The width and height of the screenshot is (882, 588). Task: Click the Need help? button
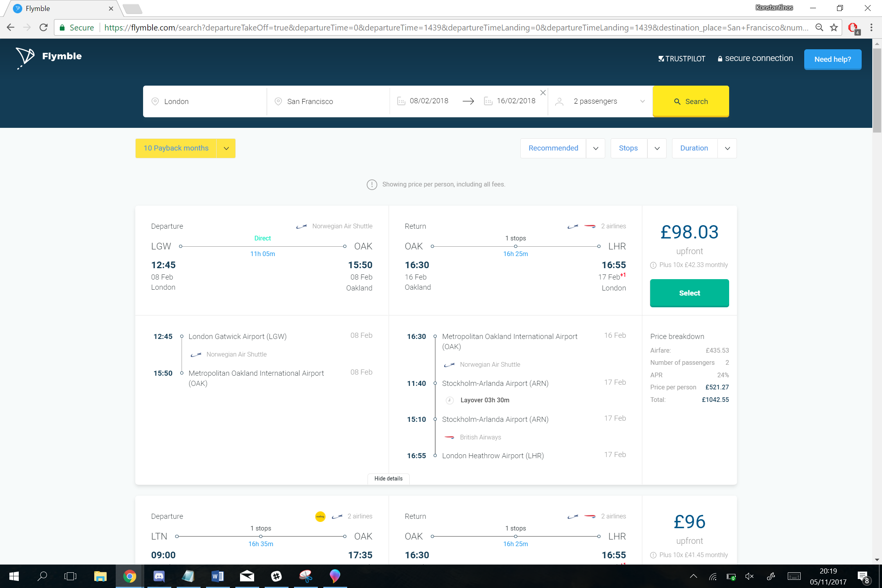click(x=832, y=59)
